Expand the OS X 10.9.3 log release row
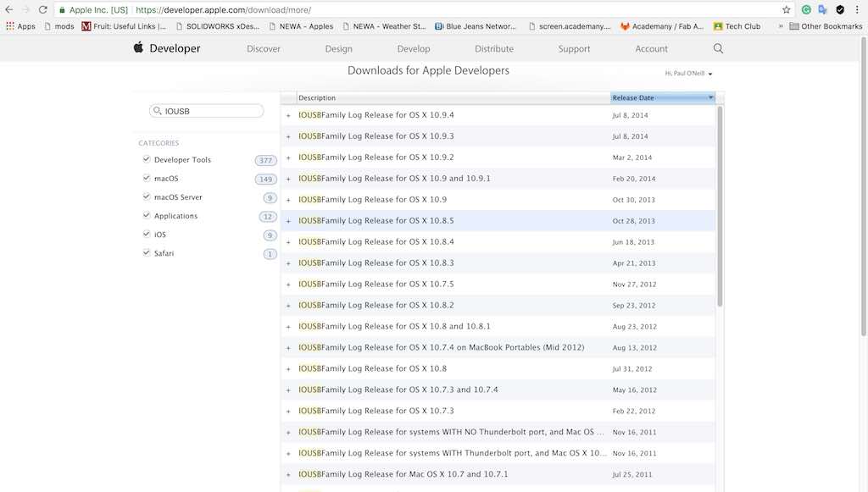Screen dimensions: 868x492 (x=288, y=136)
